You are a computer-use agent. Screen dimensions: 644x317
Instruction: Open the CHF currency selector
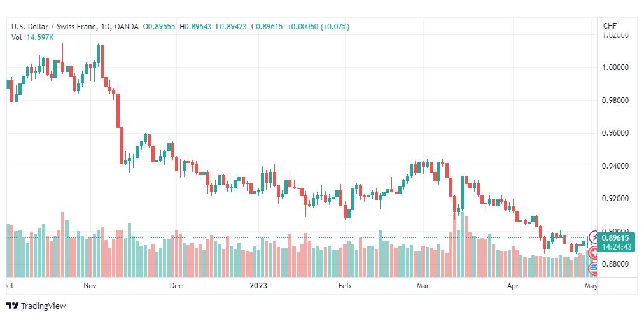[x=610, y=26]
